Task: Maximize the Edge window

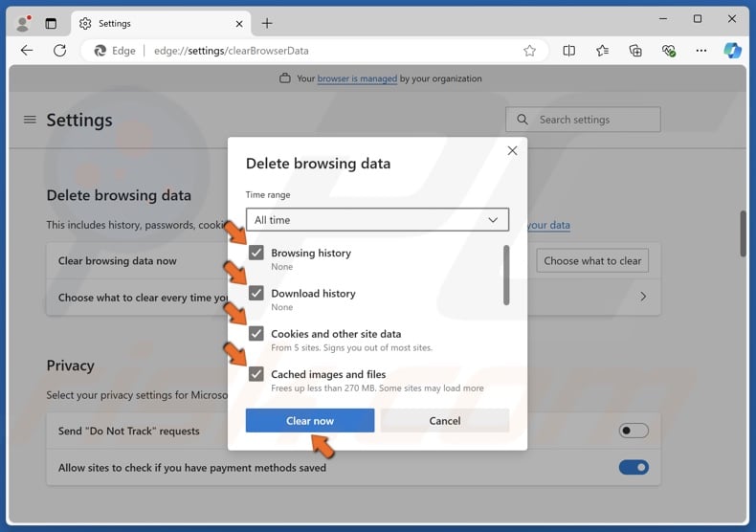Action: 698,19
